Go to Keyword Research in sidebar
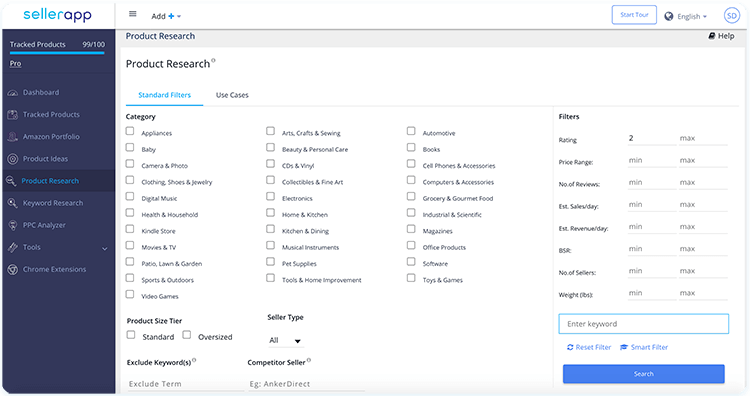Viewport: 750px width, 396px height. 53,203
